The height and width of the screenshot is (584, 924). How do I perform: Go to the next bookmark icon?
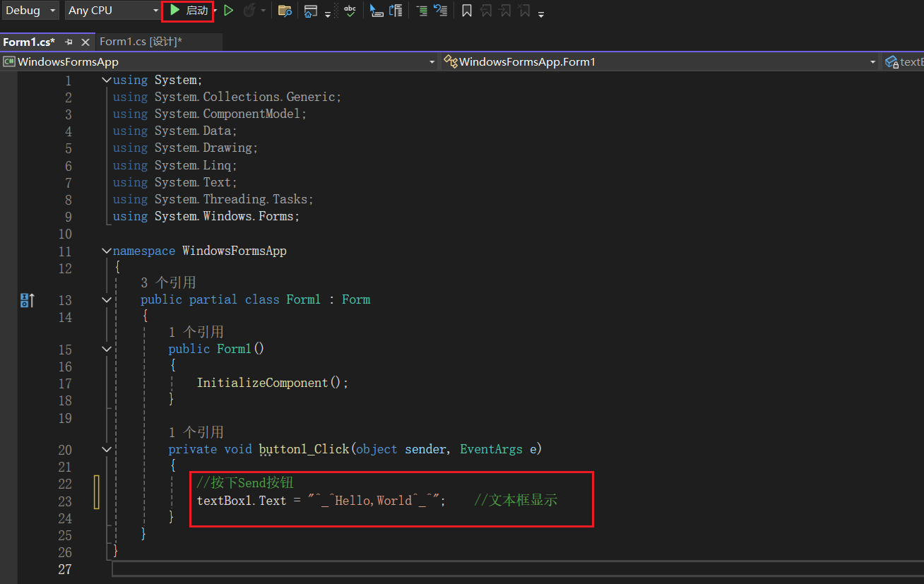tap(504, 11)
